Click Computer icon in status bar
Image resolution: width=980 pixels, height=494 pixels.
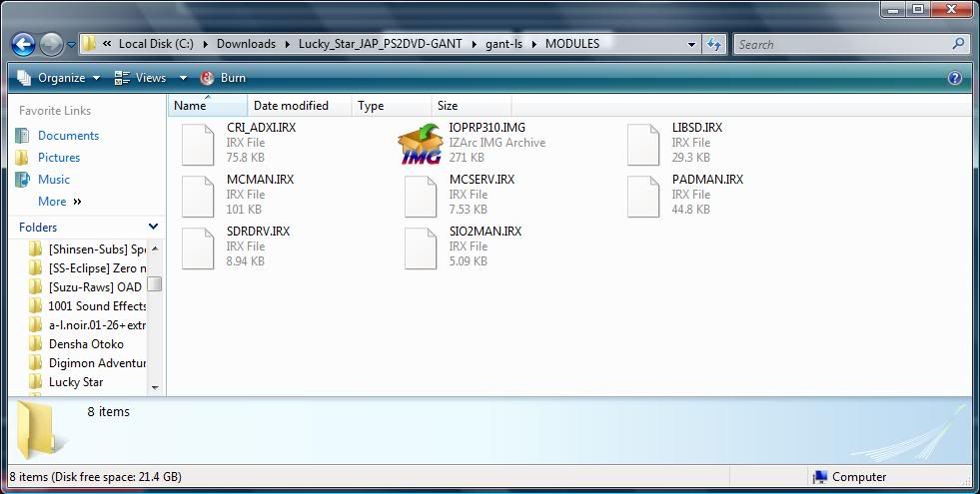pyautogui.click(x=819, y=477)
